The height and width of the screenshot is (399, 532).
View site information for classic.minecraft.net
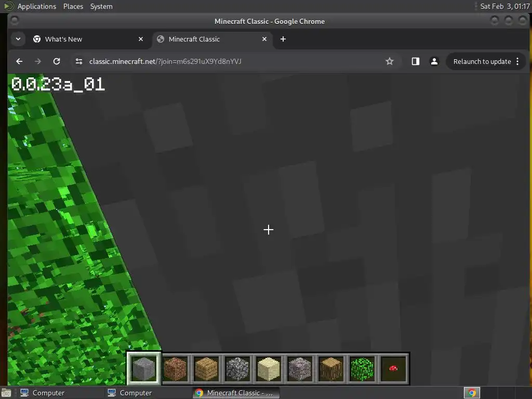tap(79, 61)
